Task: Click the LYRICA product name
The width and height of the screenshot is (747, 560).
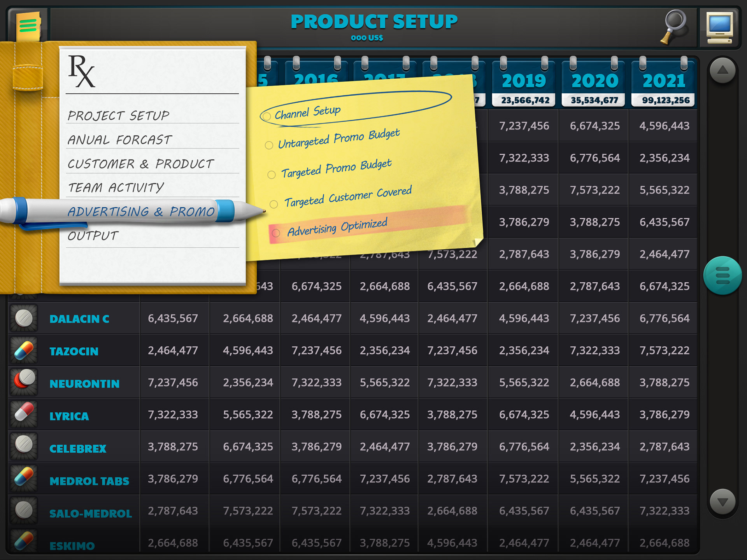Action: [69, 416]
